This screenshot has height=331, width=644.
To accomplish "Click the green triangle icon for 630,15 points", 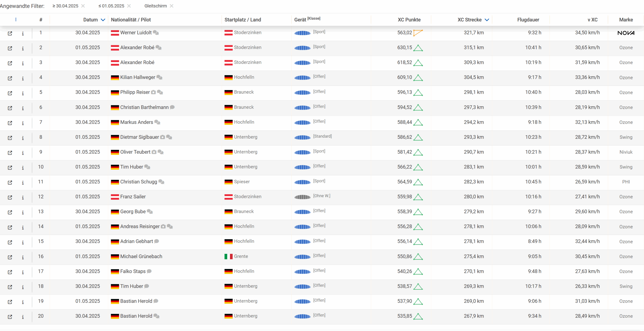I will click(418, 48).
